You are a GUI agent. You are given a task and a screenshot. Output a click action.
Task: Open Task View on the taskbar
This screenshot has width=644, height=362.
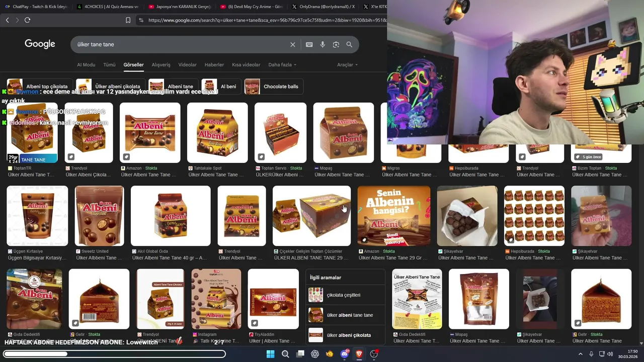pos(300,354)
